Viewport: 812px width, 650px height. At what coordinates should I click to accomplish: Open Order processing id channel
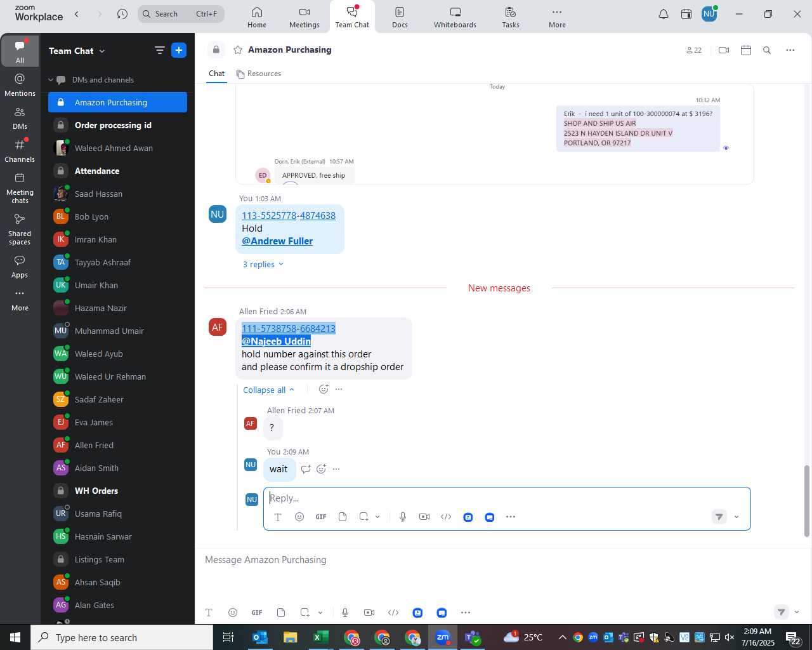[x=118, y=125]
